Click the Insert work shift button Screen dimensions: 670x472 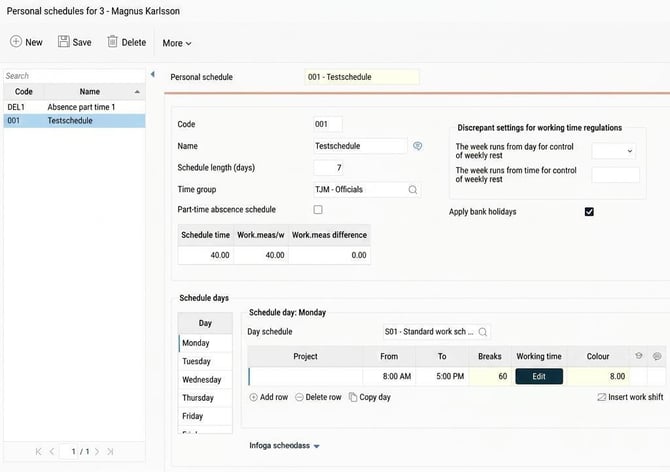pos(630,397)
